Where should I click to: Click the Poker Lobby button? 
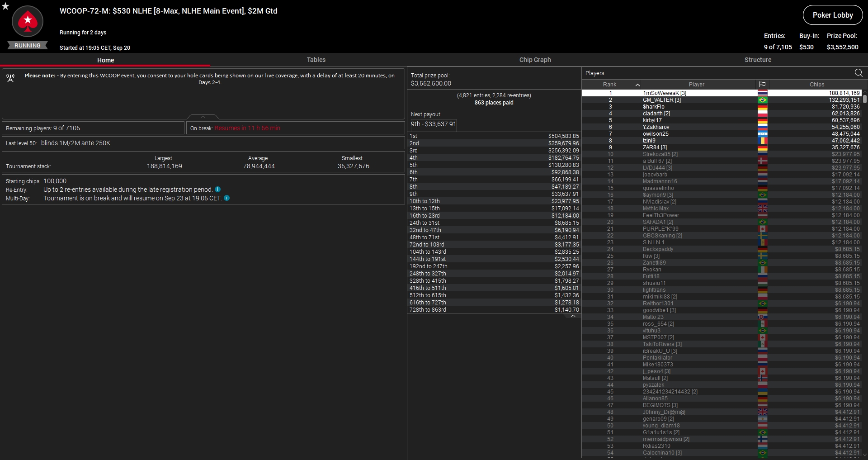click(x=832, y=15)
